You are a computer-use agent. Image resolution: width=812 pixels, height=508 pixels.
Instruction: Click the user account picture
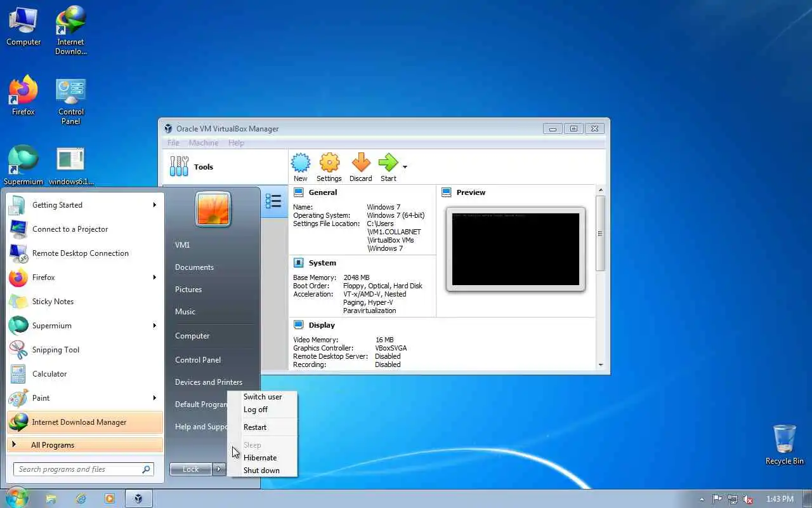[x=213, y=209]
